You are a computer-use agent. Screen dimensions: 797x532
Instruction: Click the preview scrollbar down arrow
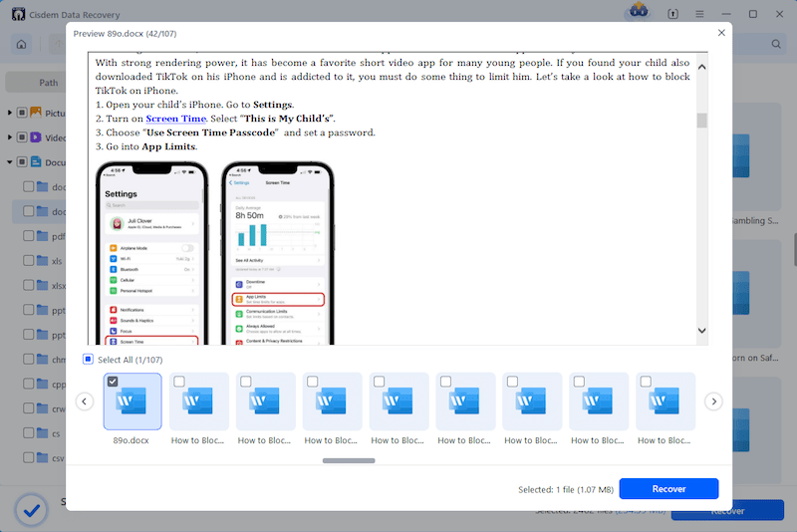click(702, 331)
